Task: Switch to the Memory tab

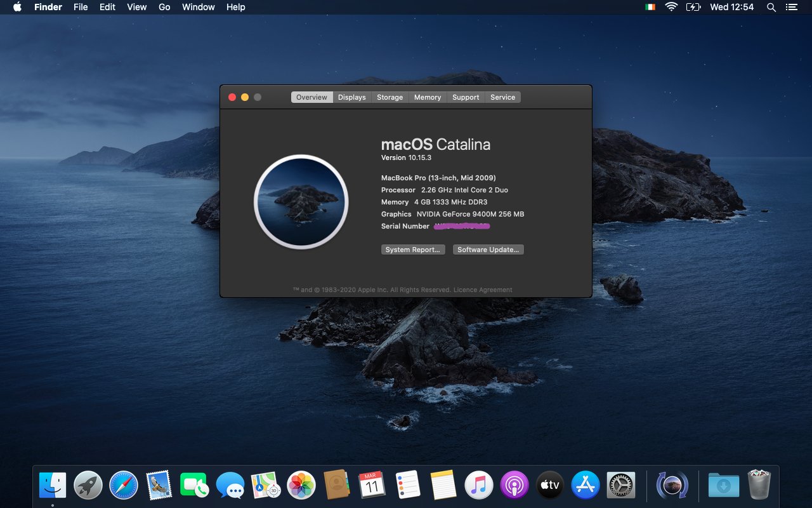Action: tap(428, 97)
